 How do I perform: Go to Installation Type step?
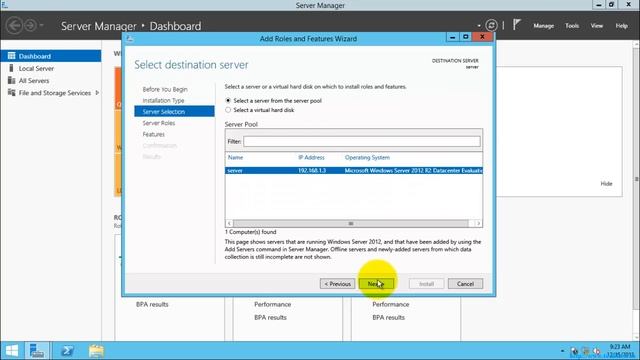pos(163,100)
